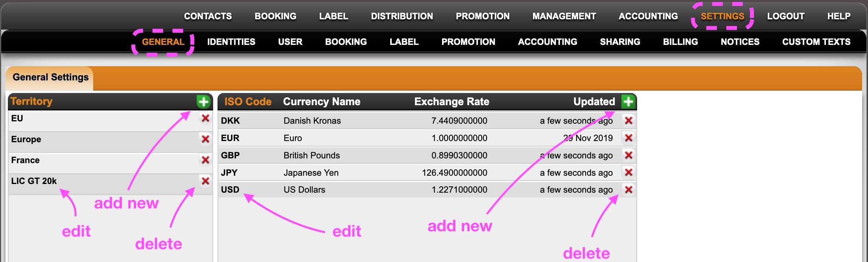Go to the top Promotion menu
The image size is (868, 262).
tap(483, 16)
